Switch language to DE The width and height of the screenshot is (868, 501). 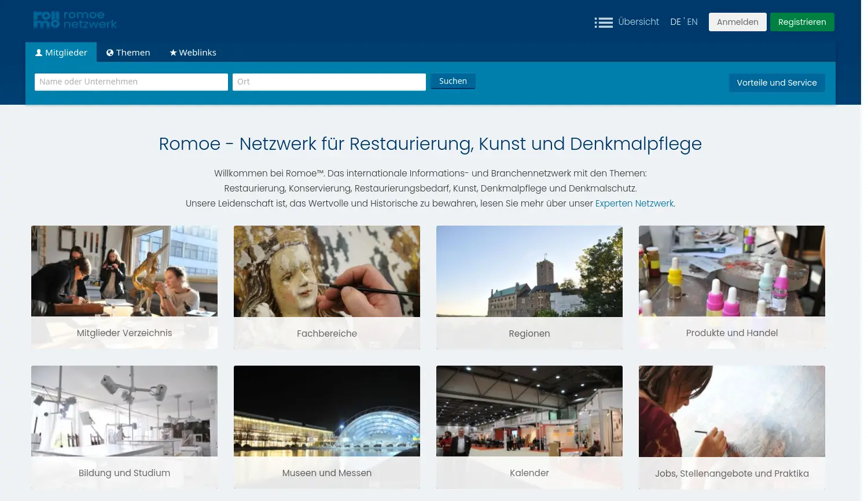click(x=675, y=22)
